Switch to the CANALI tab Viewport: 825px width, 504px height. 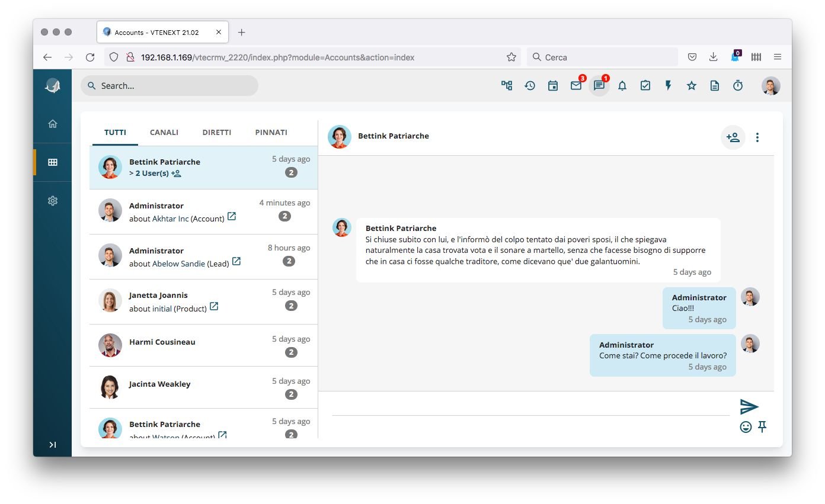[164, 133]
